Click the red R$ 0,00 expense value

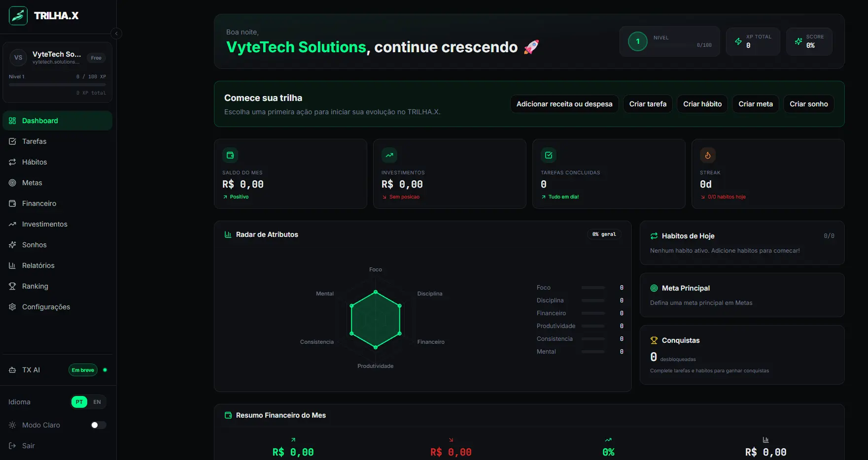451,452
